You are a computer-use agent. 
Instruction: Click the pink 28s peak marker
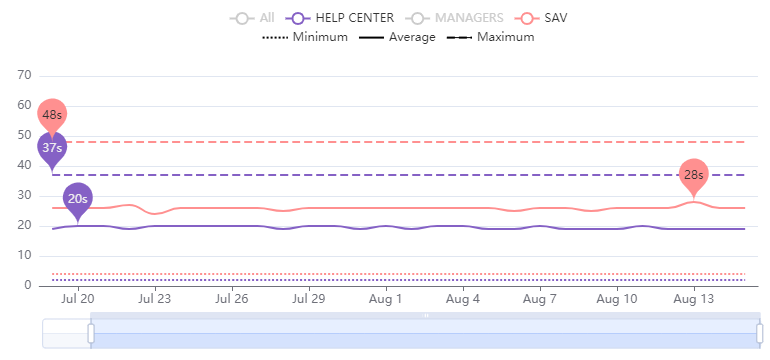tap(694, 175)
